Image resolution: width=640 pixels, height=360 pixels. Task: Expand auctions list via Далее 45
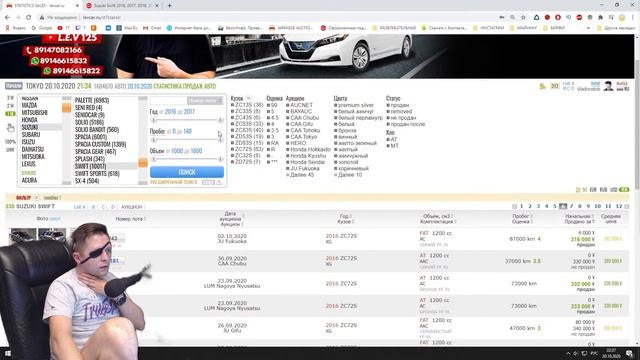click(x=300, y=175)
